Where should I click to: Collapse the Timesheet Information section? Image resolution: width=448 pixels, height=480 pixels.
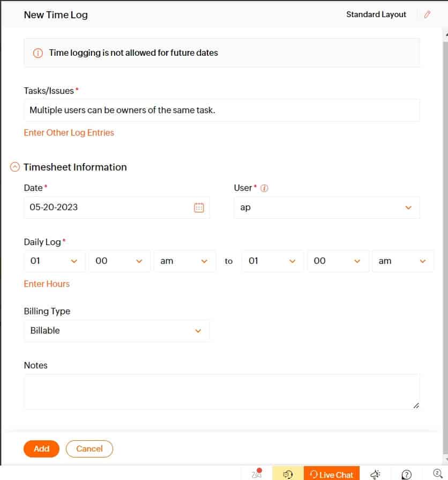point(15,167)
